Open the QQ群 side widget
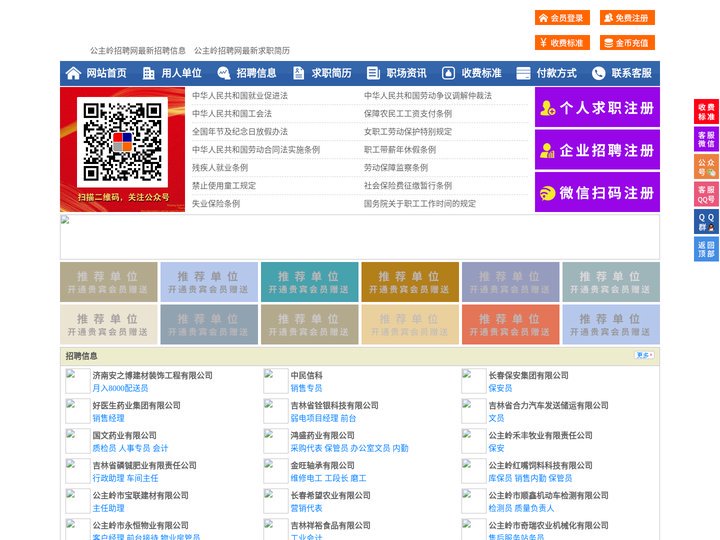 coord(706,222)
